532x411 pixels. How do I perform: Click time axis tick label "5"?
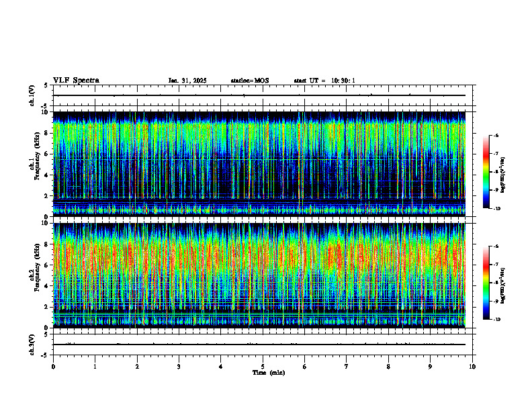[x=263, y=367]
